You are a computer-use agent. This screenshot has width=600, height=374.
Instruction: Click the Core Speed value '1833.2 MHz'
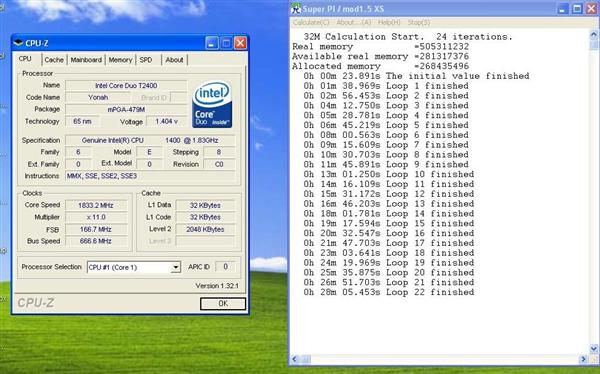click(96, 205)
